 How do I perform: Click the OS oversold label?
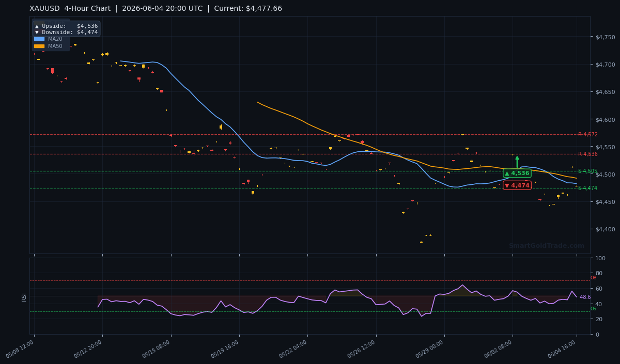pyautogui.click(x=593, y=309)
